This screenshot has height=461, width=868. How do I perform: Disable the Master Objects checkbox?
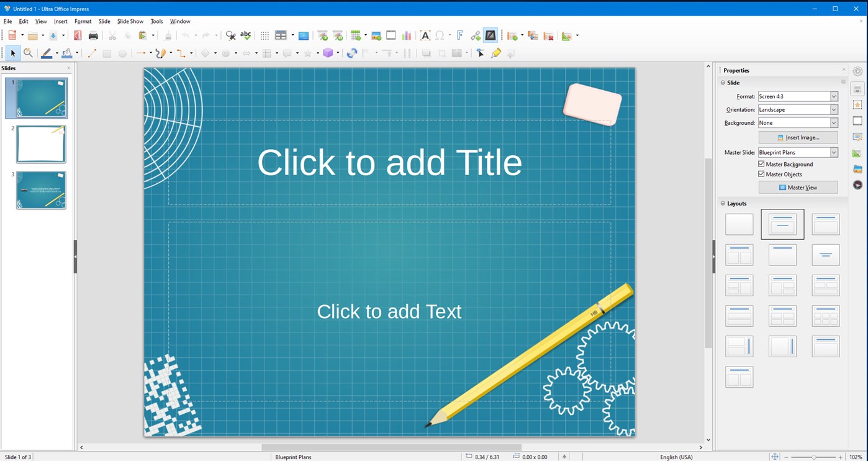click(x=761, y=174)
